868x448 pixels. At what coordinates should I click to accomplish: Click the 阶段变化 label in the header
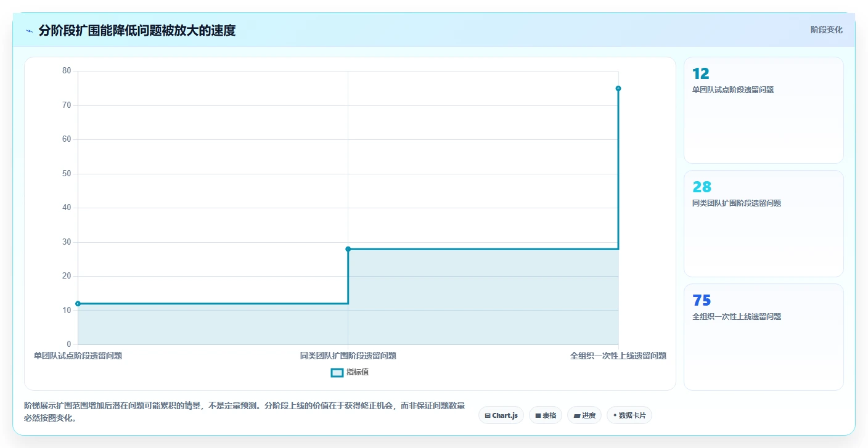pos(826,30)
